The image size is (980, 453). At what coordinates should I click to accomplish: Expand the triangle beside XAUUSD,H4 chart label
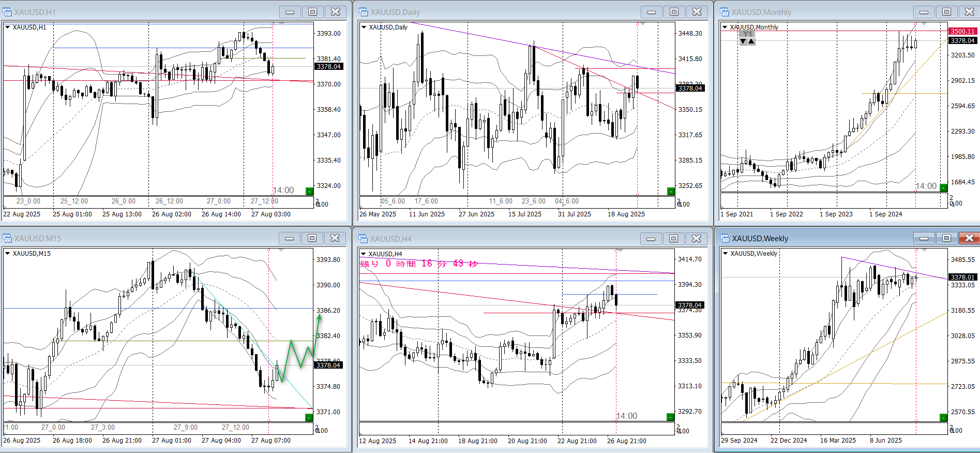364,254
